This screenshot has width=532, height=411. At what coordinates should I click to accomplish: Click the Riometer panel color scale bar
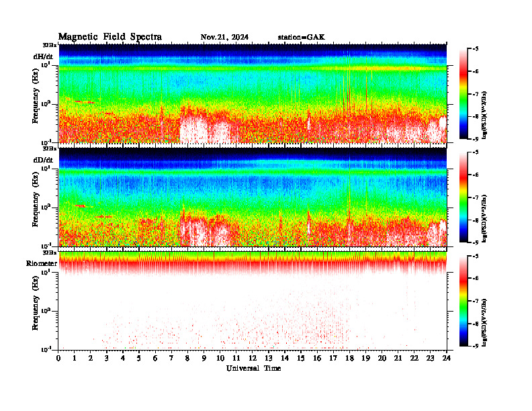(463, 301)
